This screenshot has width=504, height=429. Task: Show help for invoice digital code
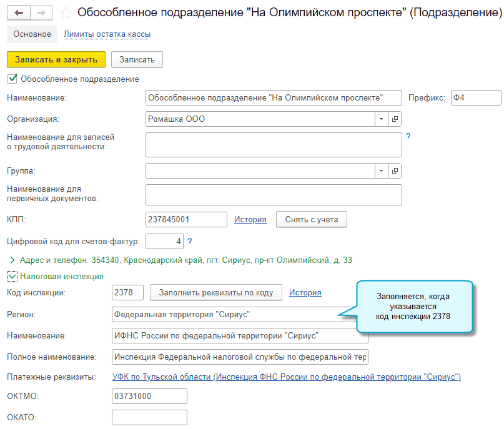tap(190, 241)
